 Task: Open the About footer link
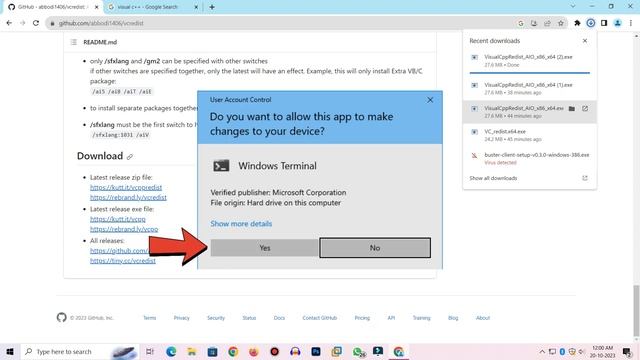pos(483,318)
